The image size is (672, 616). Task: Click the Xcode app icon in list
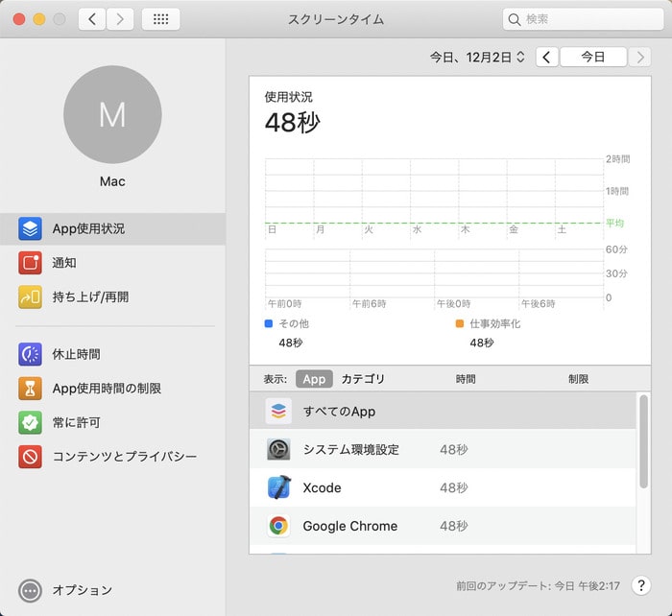tap(278, 487)
